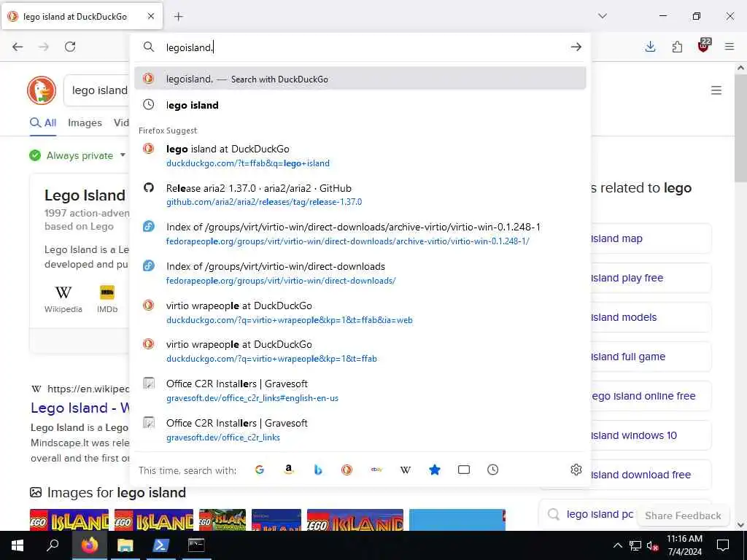Open 'island map' related search
Image resolution: width=747 pixels, height=560 pixels.
coord(651,238)
